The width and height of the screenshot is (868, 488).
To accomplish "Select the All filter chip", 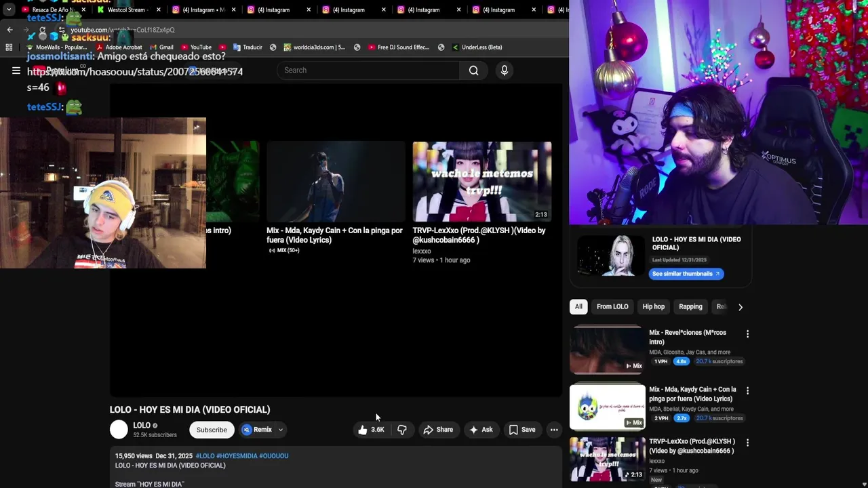I will [x=578, y=307].
